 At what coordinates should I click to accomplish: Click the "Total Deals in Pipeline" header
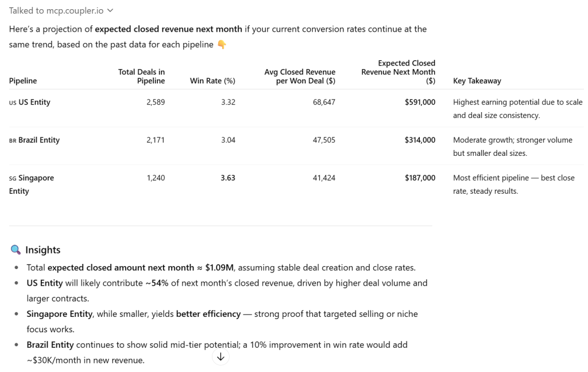[141, 76]
